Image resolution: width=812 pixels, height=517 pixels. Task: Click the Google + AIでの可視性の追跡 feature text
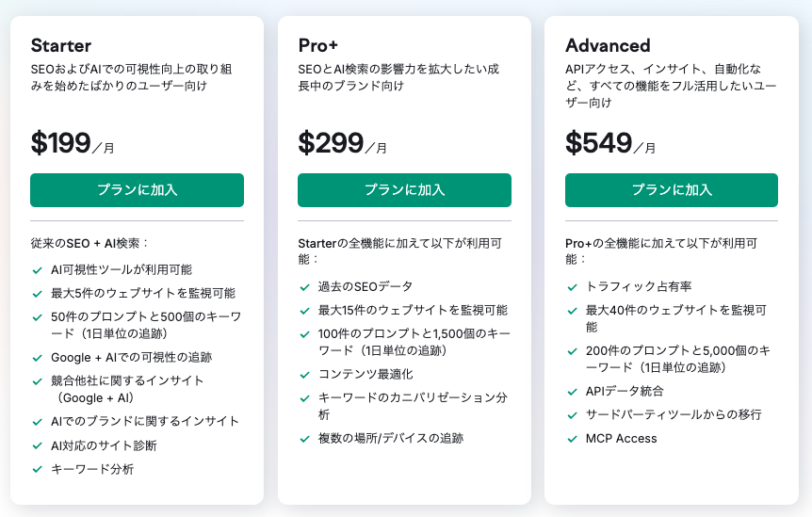point(131,358)
